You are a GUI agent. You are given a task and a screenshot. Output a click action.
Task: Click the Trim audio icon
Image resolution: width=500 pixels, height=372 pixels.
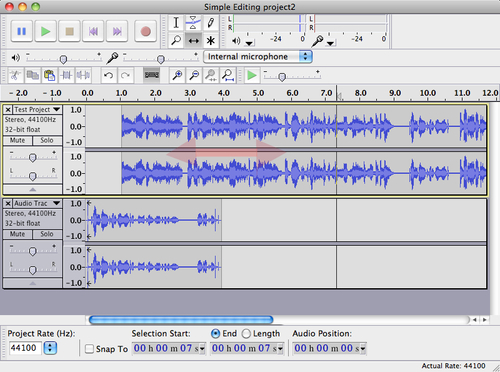pos(66,75)
